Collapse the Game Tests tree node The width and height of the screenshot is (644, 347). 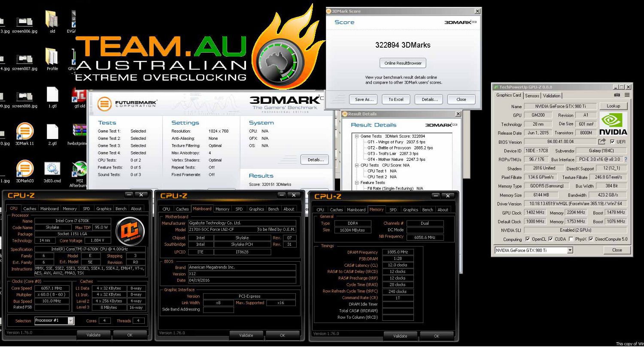pos(356,136)
